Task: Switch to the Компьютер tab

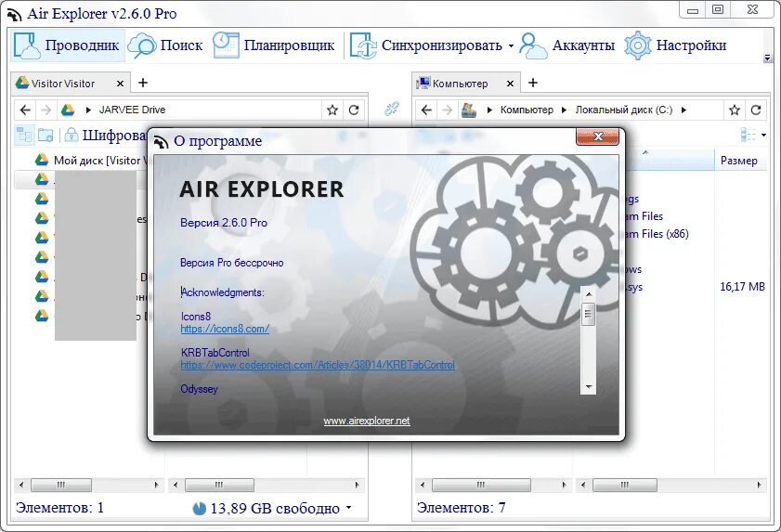Action: [460, 84]
